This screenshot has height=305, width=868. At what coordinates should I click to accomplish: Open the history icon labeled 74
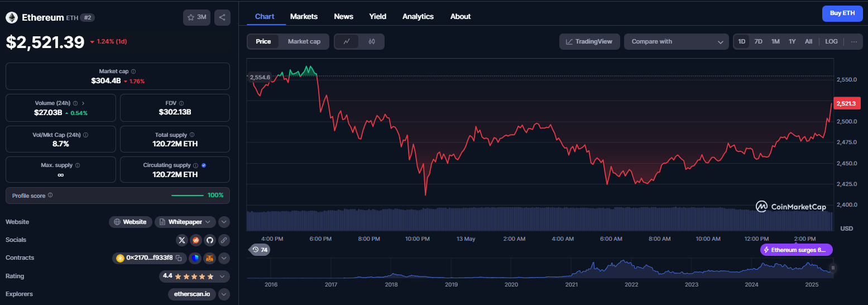260,250
